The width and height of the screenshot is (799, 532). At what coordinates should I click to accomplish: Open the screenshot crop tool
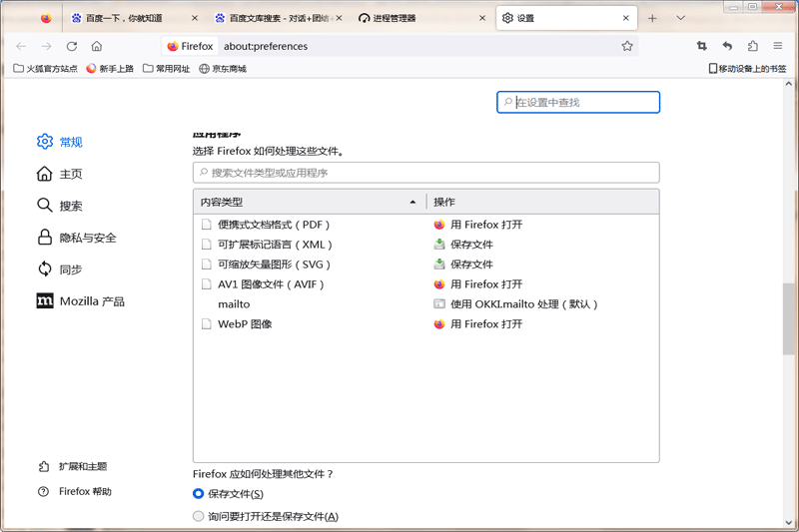click(702, 46)
